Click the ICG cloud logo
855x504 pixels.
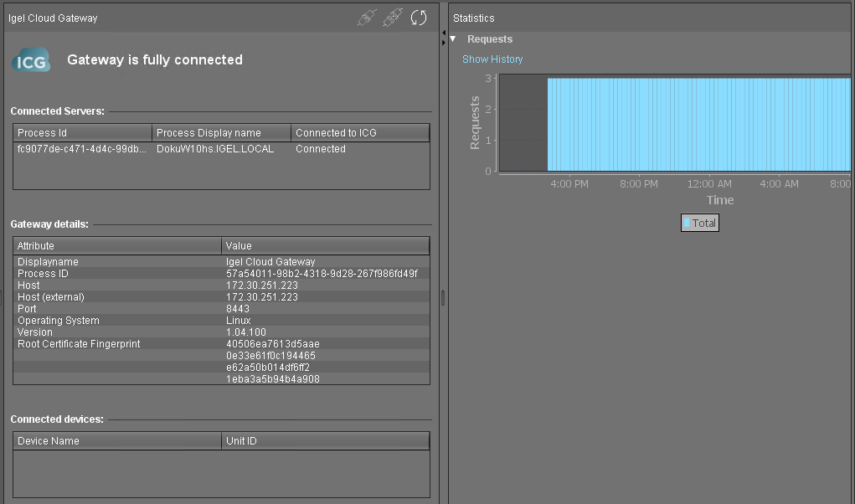click(x=31, y=60)
